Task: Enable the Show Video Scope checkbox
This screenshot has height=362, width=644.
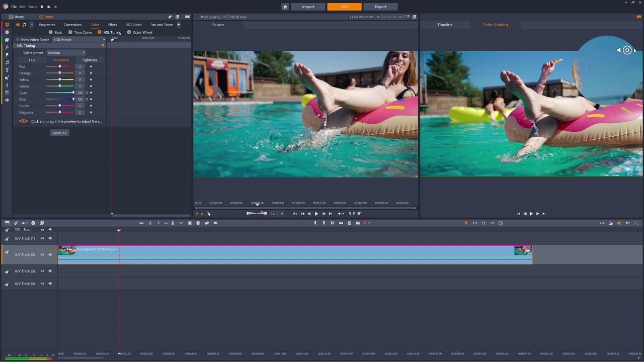Action: (x=18, y=40)
